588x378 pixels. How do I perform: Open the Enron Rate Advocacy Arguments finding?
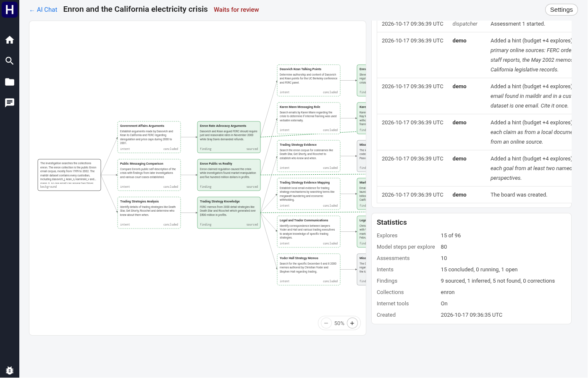(229, 137)
